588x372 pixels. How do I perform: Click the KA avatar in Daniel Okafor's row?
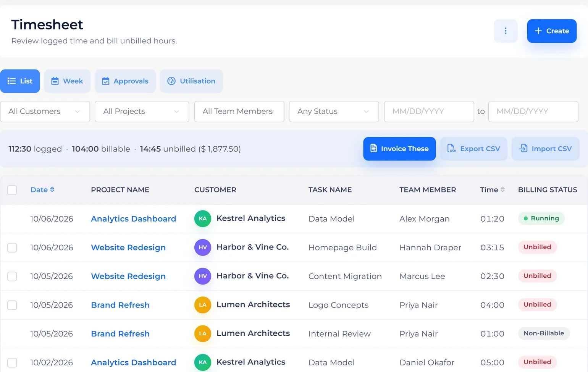pyautogui.click(x=203, y=362)
